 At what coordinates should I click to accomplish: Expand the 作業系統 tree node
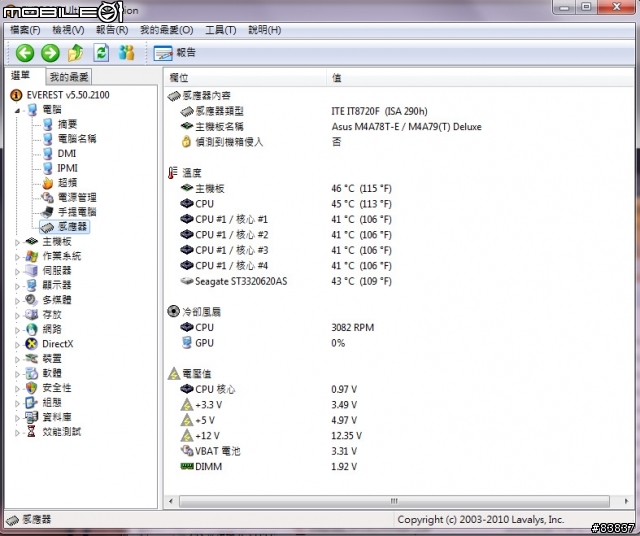[17, 257]
